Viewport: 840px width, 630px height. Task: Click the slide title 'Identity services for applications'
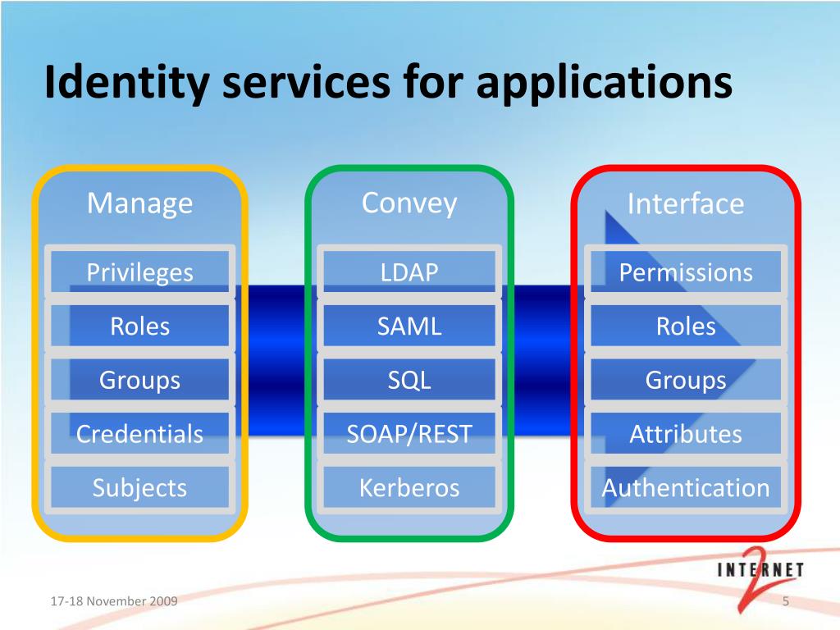(388, 81)
